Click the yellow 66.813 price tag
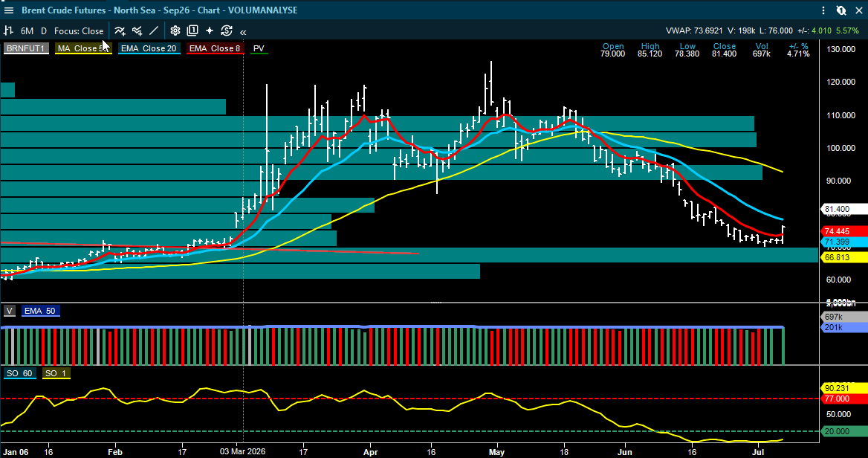The width and height of the screenshot is (868, 458). 843,257
